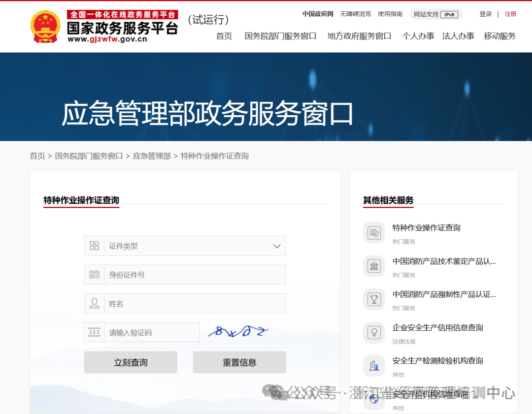Click 应急管理部 in the breadcrumb
Image resolution: width=532 pixels, height=414 pixels.
tap(152, 156)
